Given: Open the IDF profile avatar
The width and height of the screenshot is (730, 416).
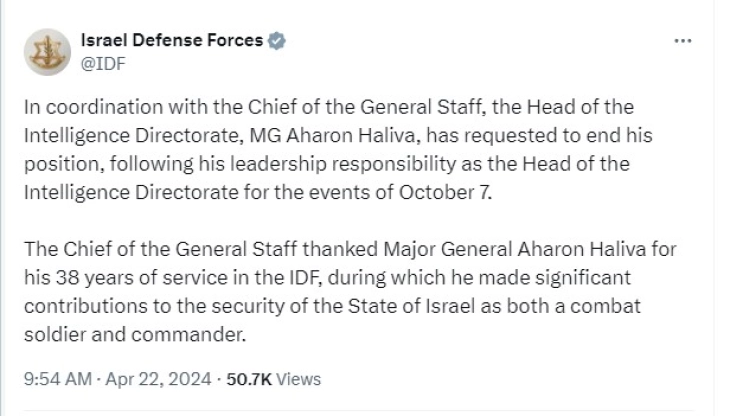Looking at the screenshot, I should point(46,51).
